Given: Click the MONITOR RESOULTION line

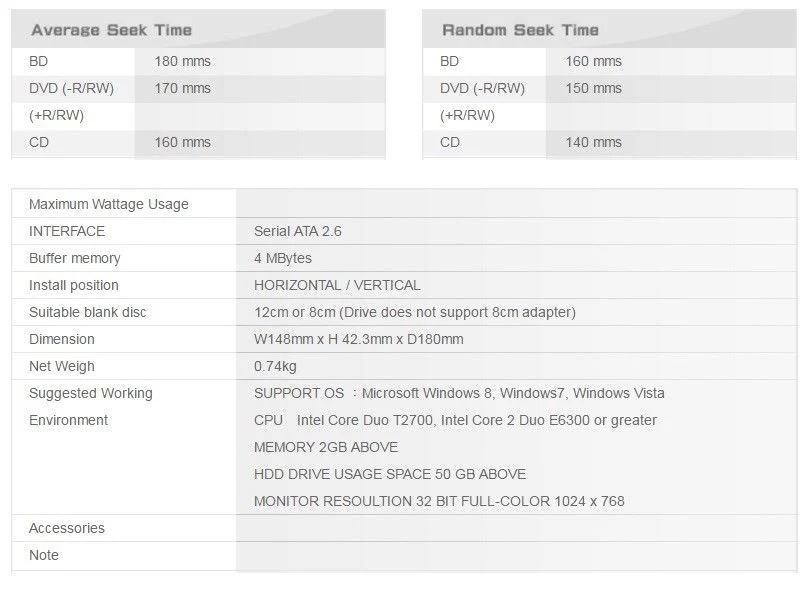Looking at the screenshot, I should pyautogui.click(x=439, y=501).
